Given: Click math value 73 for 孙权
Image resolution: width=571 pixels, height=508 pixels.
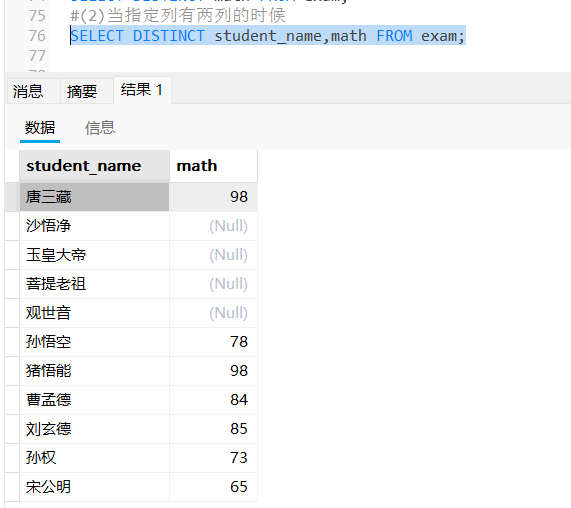Looking at the screenshot, I should [x=213, y=458].
